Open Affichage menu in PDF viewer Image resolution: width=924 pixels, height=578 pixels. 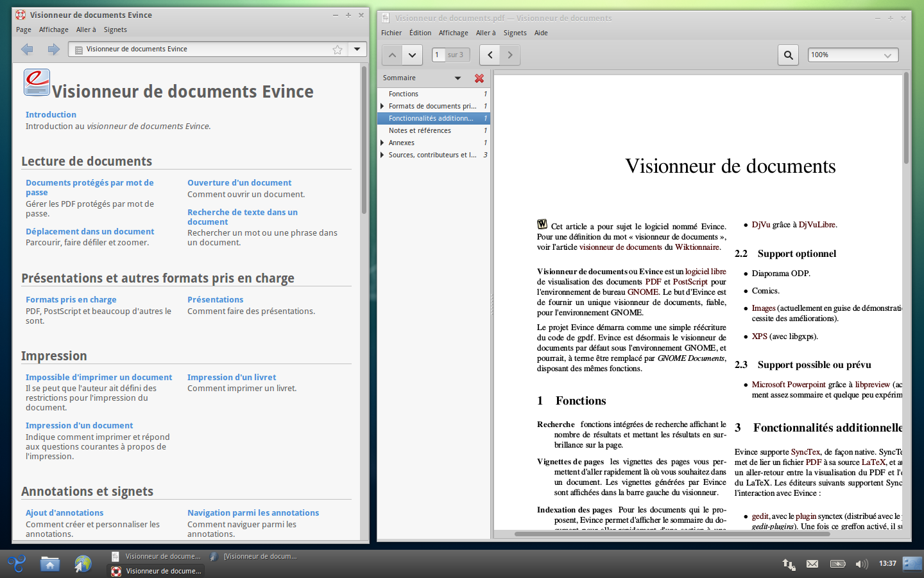click(x=454, y=33)
